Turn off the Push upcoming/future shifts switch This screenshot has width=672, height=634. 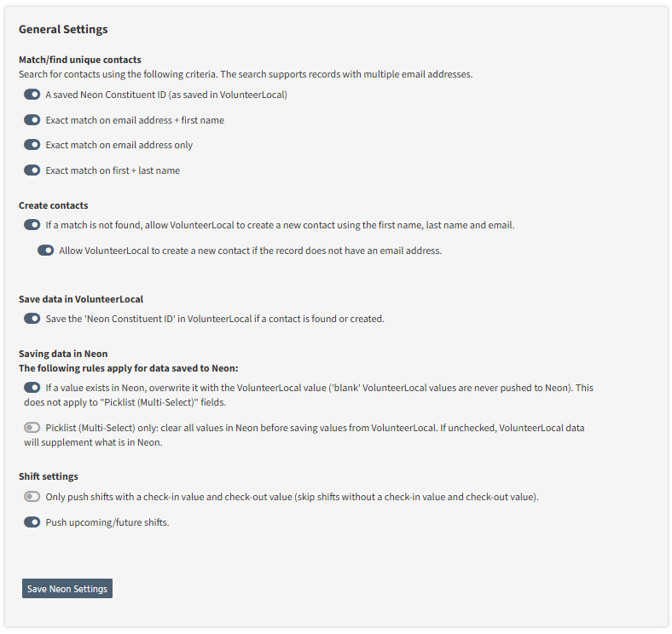(x=32, y=522)
